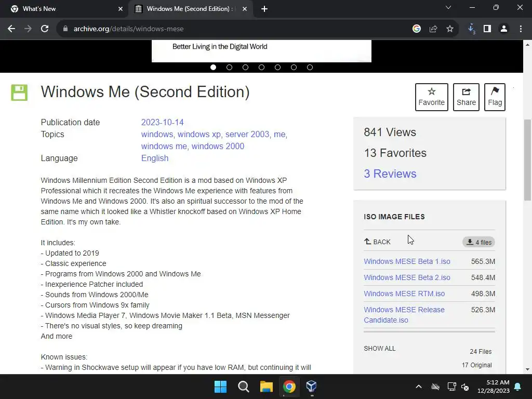
Task: Click the green floppy disk software icon
Action: [19, 92]
